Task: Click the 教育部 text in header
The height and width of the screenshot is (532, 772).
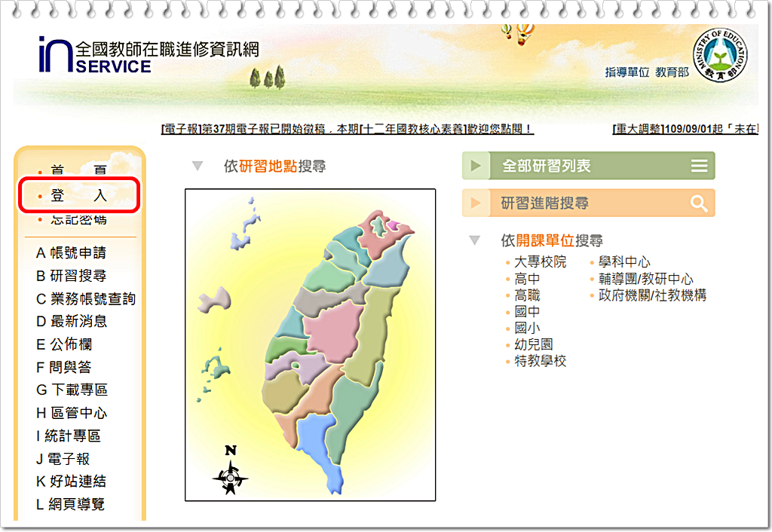Action: (672, 72)
